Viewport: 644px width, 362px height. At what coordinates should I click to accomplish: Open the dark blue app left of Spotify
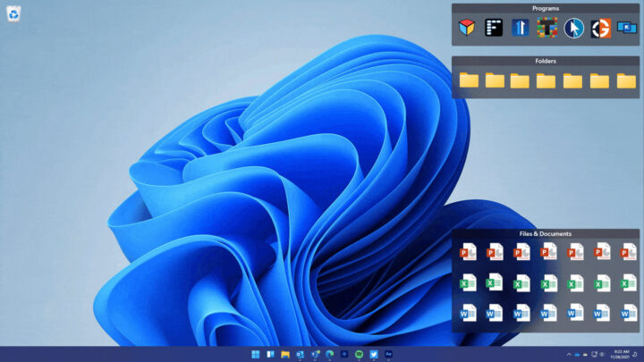344,354
